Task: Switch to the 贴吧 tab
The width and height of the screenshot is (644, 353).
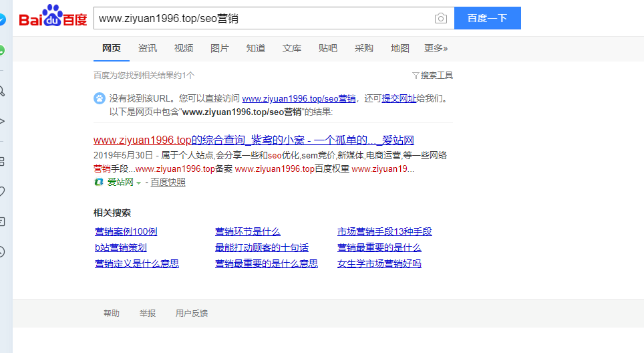Action: [x=328, y=49]
